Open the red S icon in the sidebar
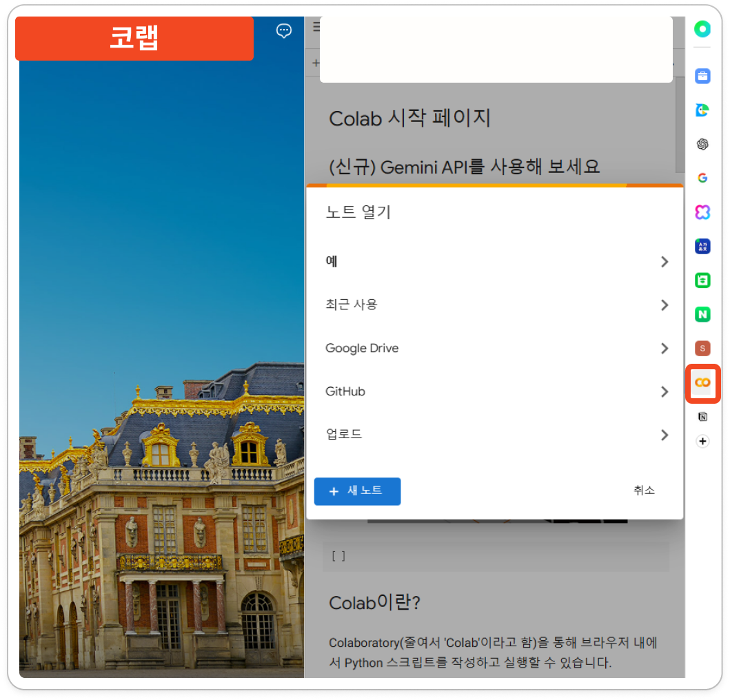The image size is (730, 700). (x=702, y=348)
